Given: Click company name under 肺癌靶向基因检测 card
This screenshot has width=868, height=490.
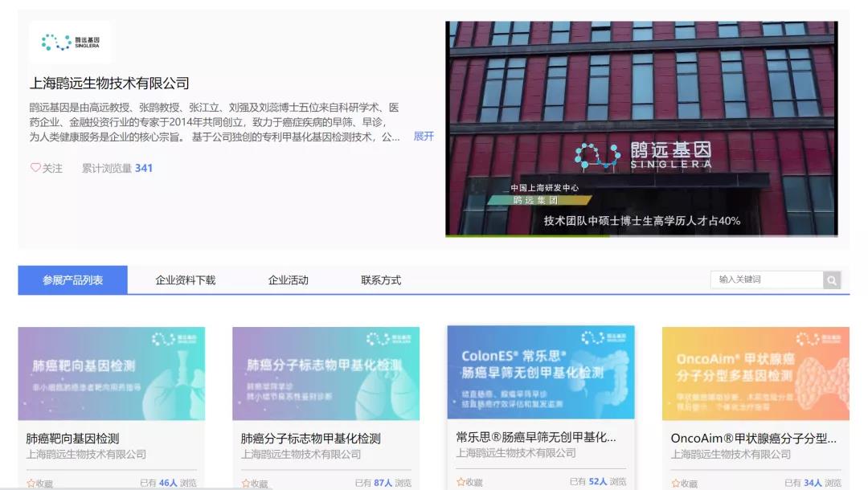Looking at the screenshot, I should (86, 455).
